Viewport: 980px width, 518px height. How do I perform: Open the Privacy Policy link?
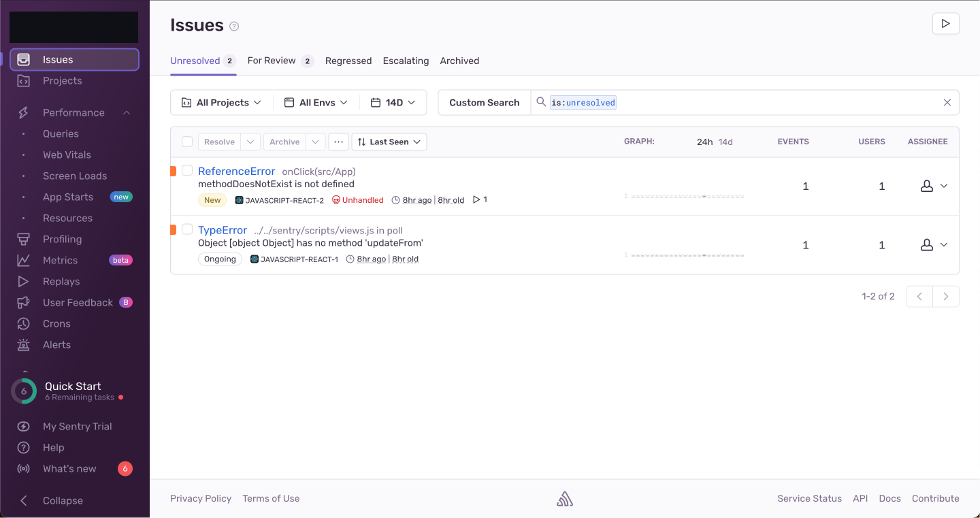[x=201, y=498]
